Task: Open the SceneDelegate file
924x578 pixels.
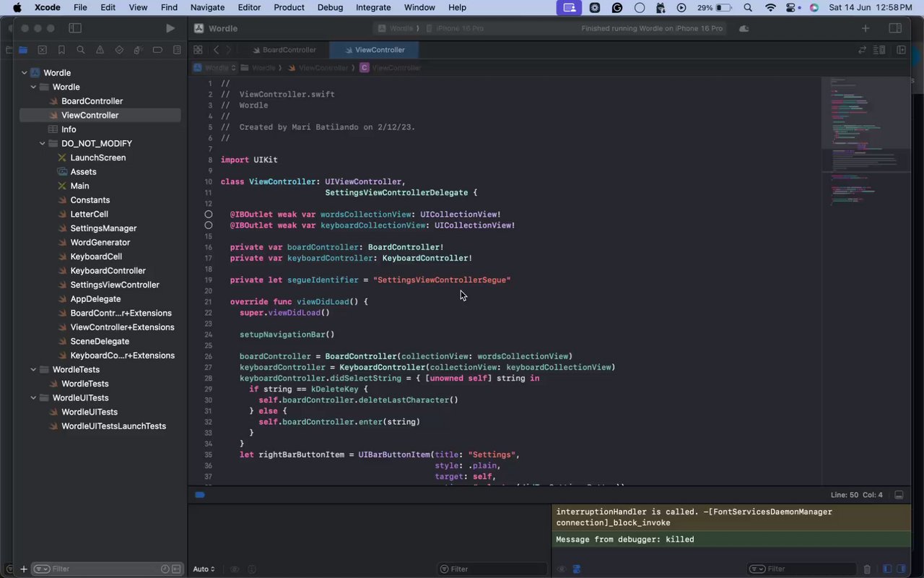Action: (100, 341)
